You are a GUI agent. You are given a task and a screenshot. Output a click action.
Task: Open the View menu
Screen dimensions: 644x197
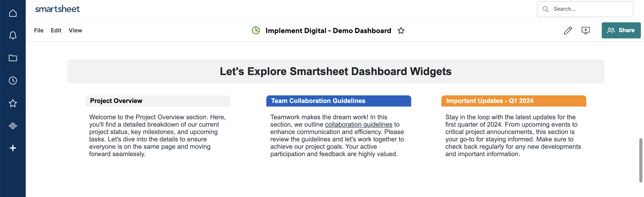point(75,30)
